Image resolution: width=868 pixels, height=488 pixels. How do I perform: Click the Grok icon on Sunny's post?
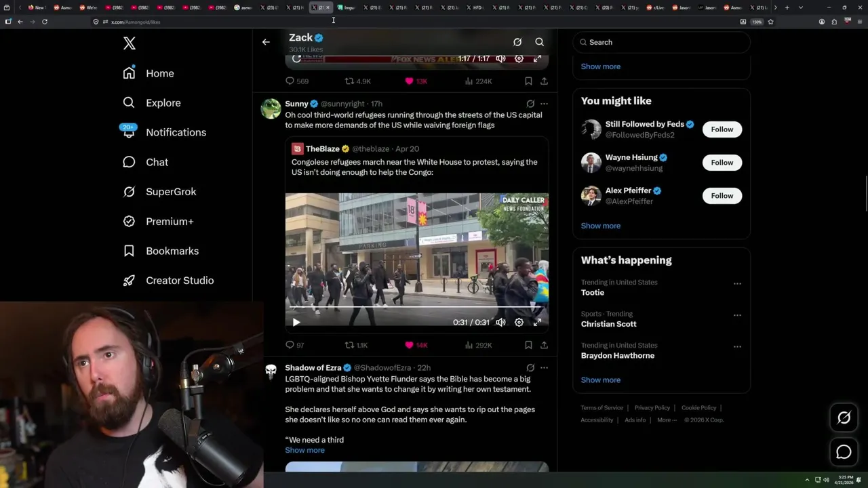pos(530,104)
